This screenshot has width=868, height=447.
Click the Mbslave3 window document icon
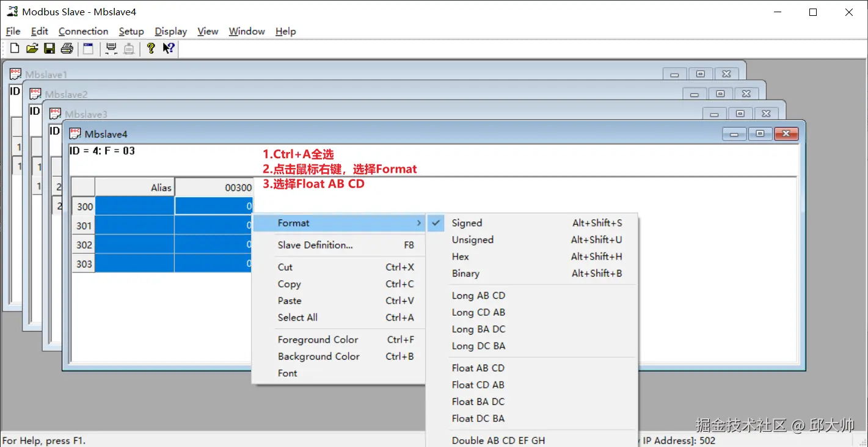click(x=56, y=114)
